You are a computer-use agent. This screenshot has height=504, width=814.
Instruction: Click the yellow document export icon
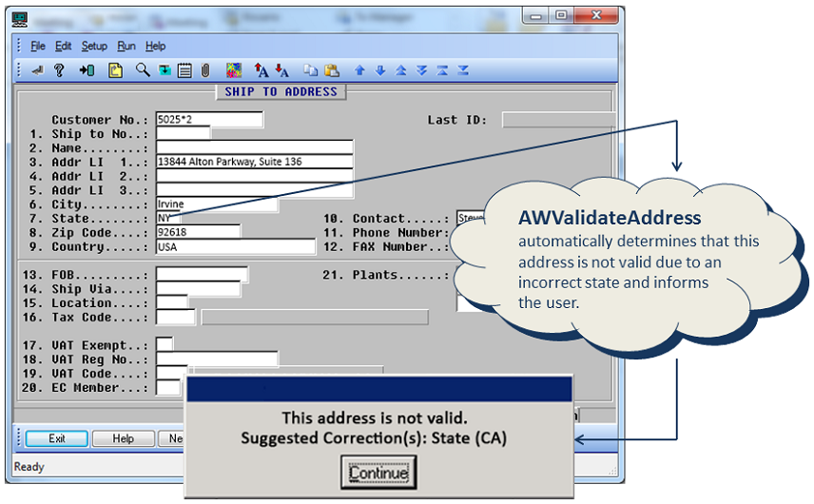pyautogui.click(x=115, y=70)
